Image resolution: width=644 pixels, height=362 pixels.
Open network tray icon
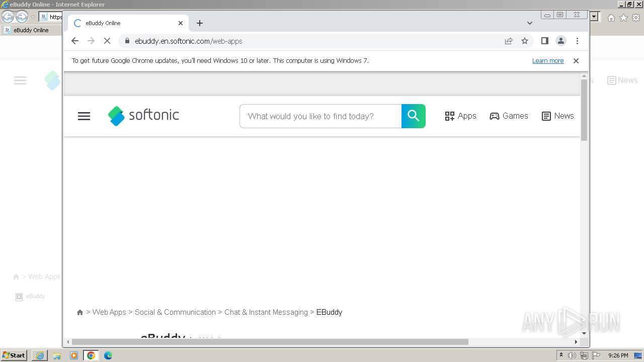(x=584, y=355)
